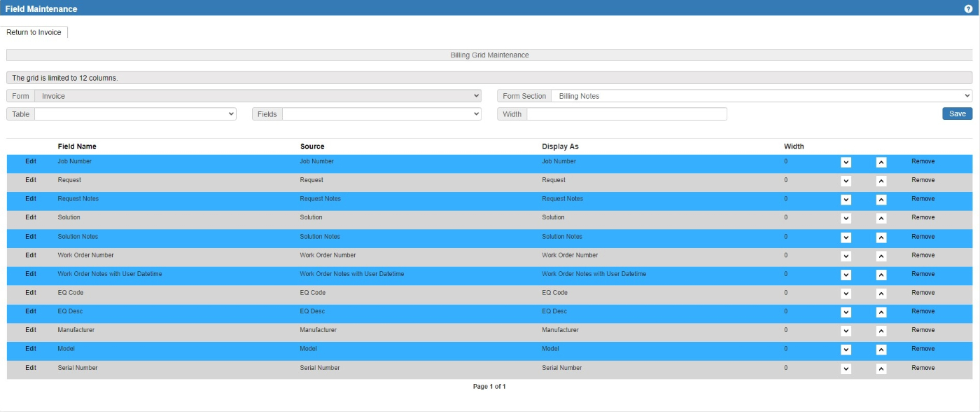This screenshot has height=412, width=980.
Task: Click the help question mark icon
Action: (x=968, y=8)
